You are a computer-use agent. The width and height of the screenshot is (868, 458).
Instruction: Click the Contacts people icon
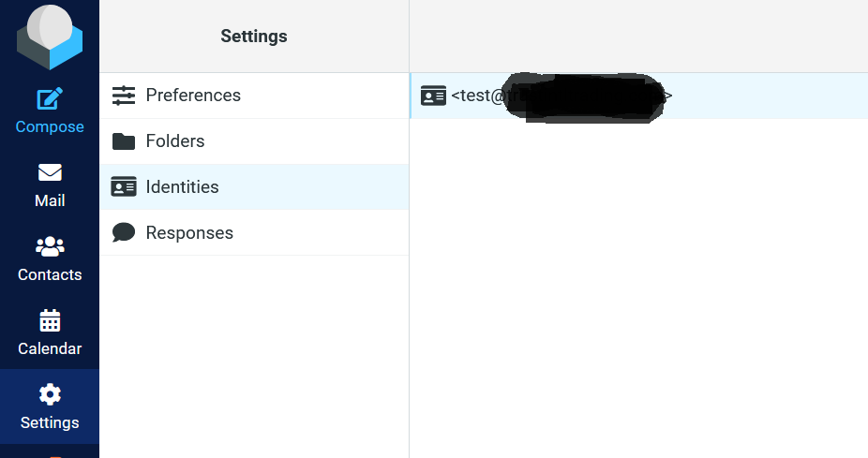click(50, 246)
